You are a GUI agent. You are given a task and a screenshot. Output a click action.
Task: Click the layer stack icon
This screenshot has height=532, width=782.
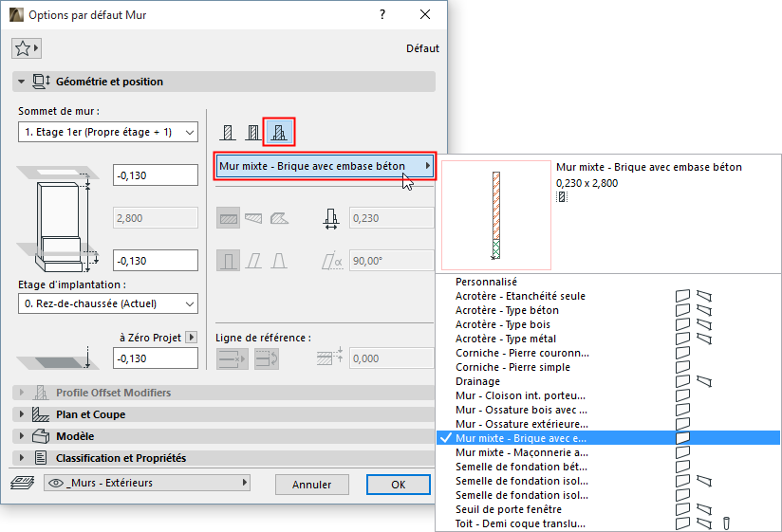coord(23,483)
